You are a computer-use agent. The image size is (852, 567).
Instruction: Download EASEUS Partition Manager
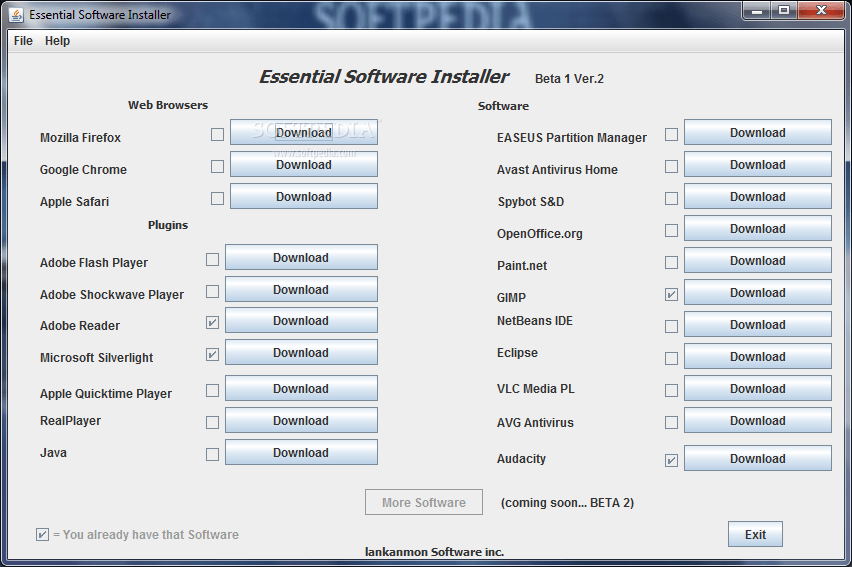(757, 132)
